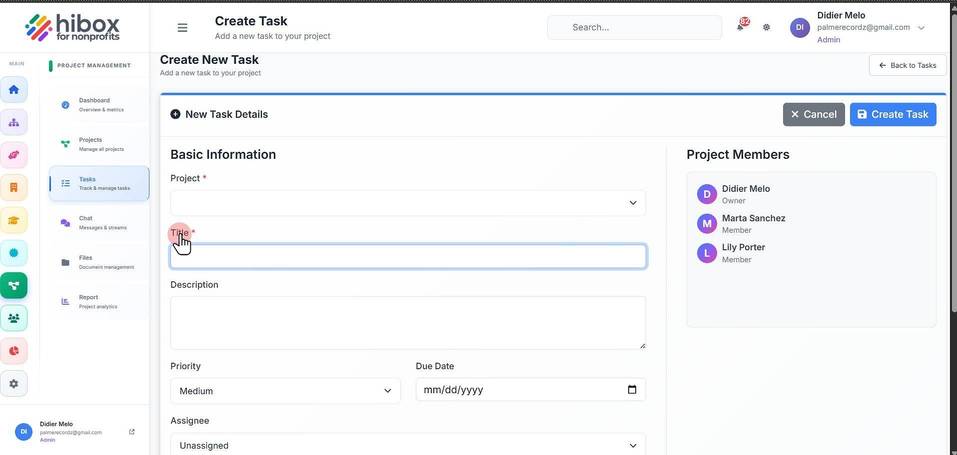
Task: Open the cyan circle sidebar icon
Action: click(x=14, y=253)
